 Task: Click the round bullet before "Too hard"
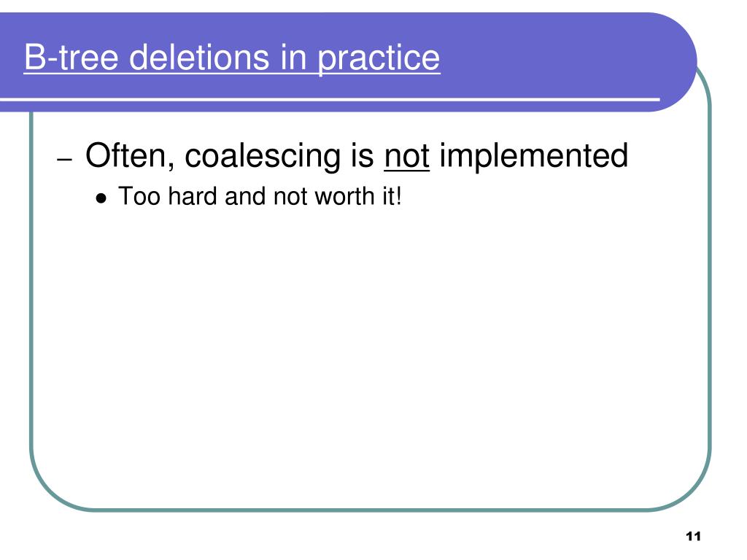[x=101, y=198]
